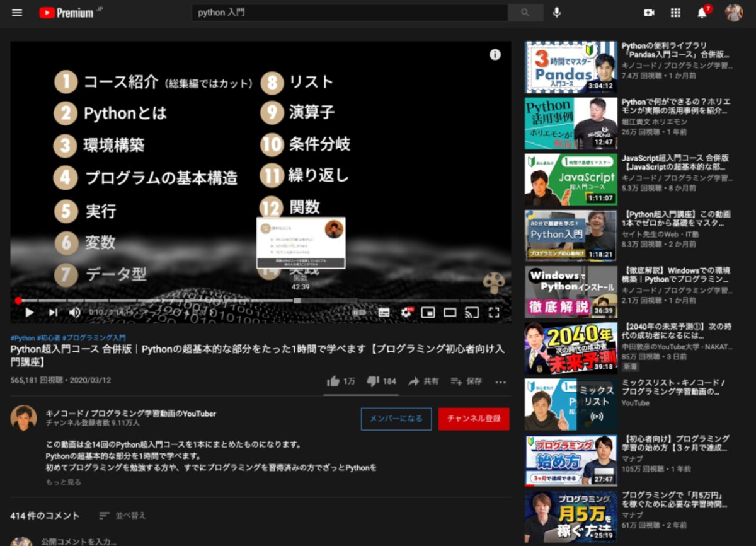Image resolution: width=756 pixels, height=546 pixels.
Task: Open title 【2040年の未来予測①】
Action: (x=676, y=332)
